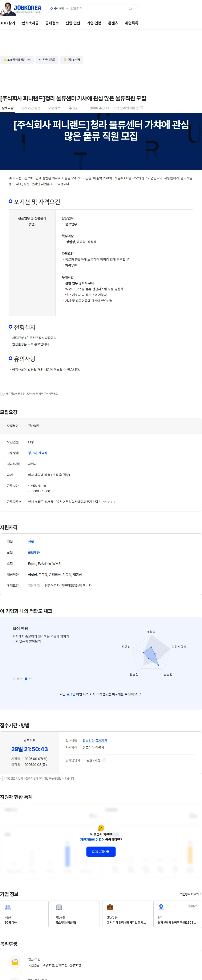This screenshot has height=980, width=202.
Task: Click the 정규직, 계약직 employment type link
Action: pos(38,453)
